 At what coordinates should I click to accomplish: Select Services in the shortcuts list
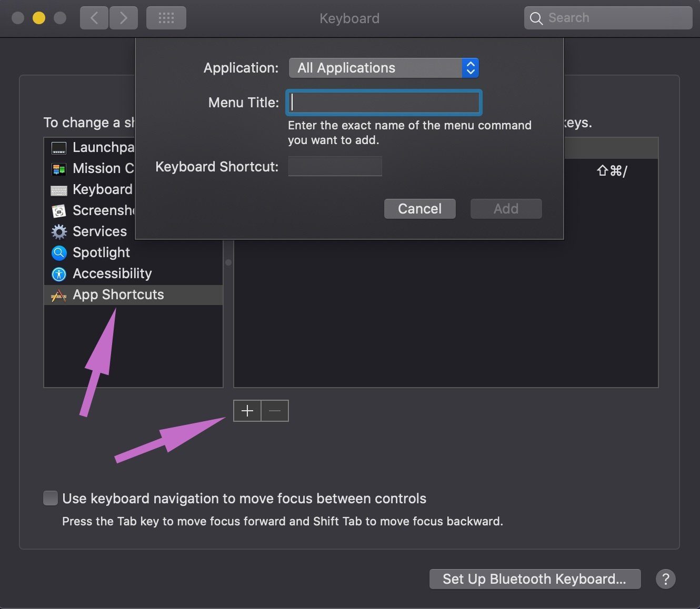click(89, 232)
